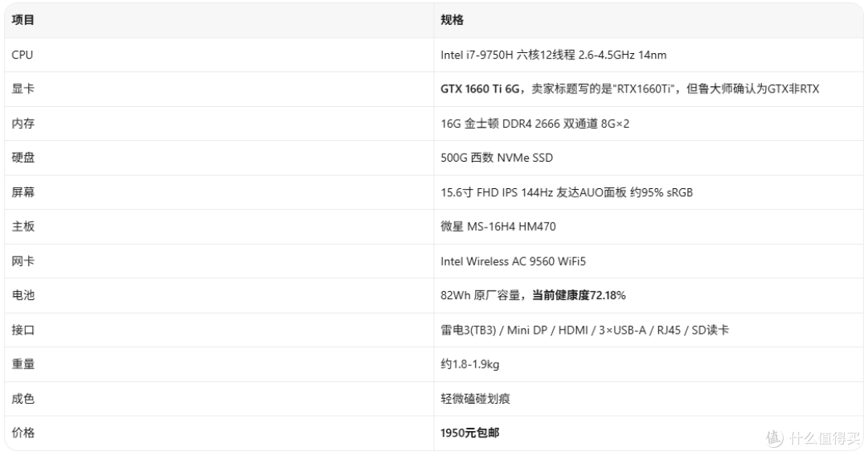The image size is (868, 456).
Task: Select the 主板 row label
Action: pos(23,226)
